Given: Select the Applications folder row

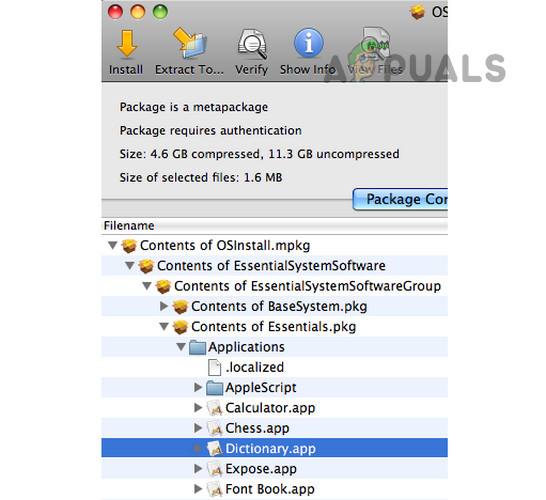Looking at the screenshot, I should 274,347.
